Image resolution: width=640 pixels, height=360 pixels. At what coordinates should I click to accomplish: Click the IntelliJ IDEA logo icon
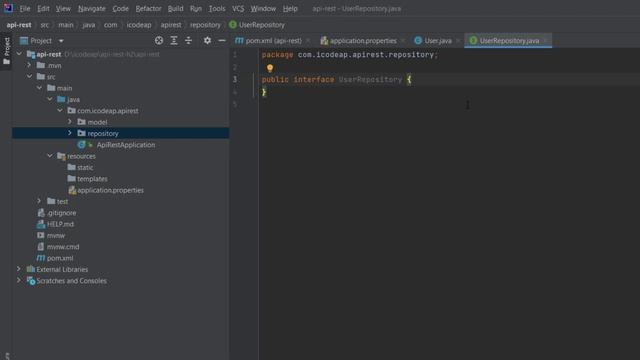point(8,8)
